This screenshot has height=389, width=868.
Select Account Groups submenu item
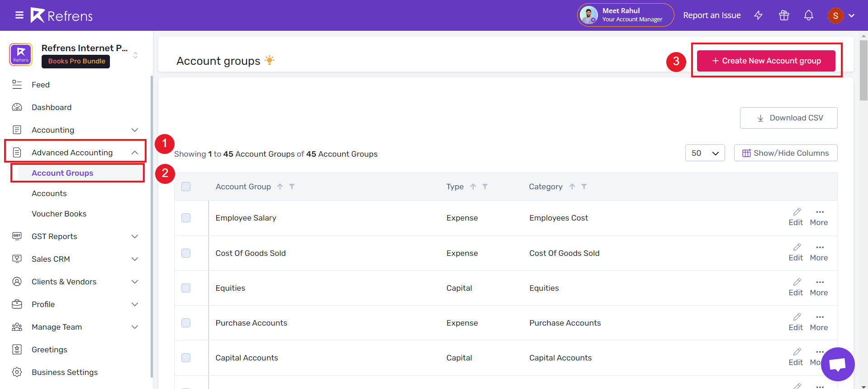point(62,173)
